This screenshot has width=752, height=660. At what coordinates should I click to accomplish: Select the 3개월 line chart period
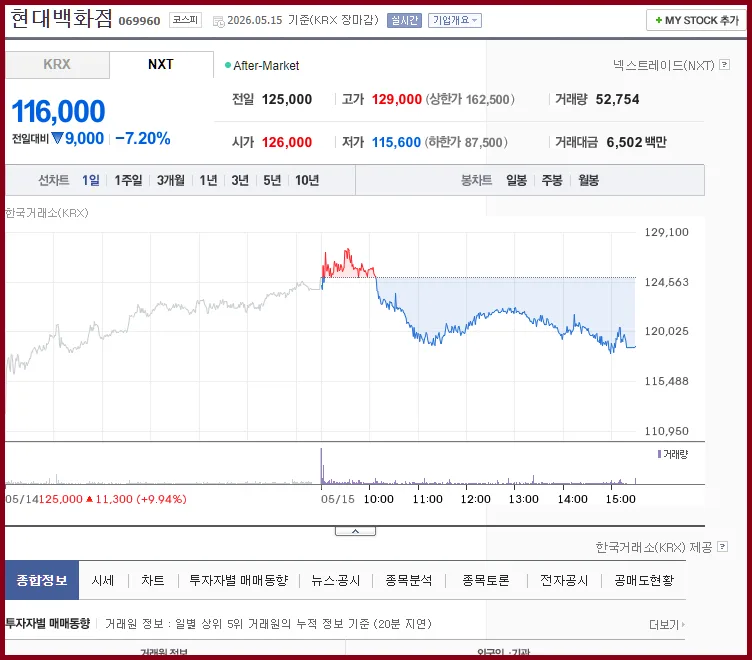tap(171, 180)
